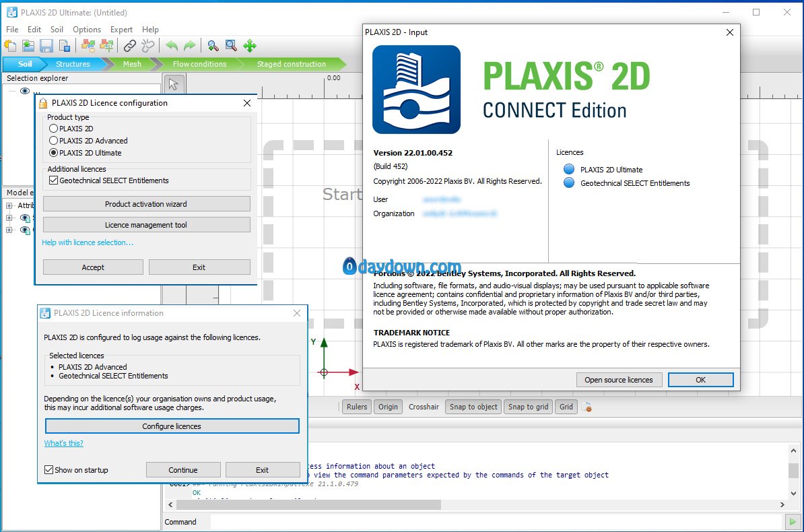Close the PLAXIS 2D Licence configuration dialog
Viewport: 804px width, 532px height.
pyautogui.click(x=247, y=103)
